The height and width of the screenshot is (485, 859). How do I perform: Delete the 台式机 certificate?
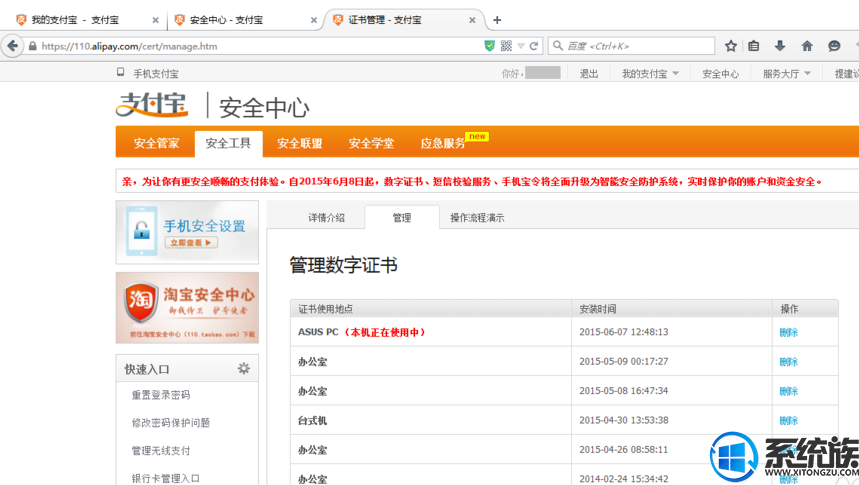789,421
